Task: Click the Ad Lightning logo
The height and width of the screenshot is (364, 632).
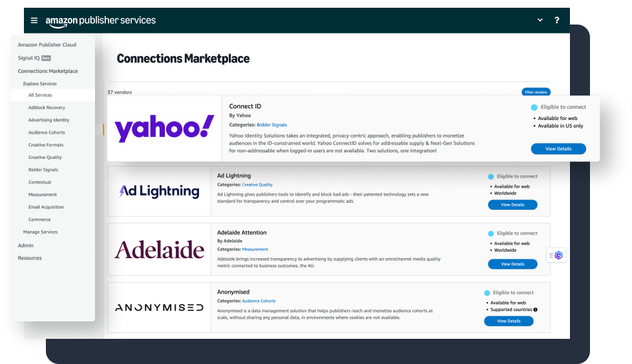Action: pyautogui.click(x=159, y=191)
